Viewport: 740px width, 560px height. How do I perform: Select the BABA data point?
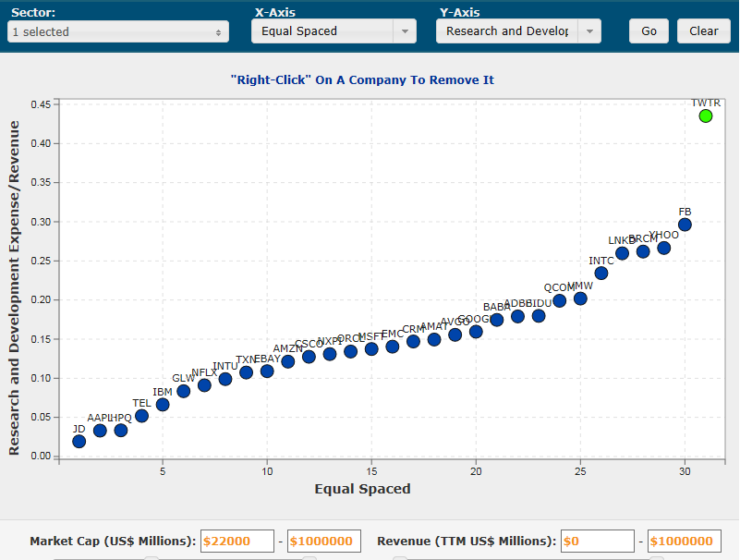[x=496, y=320]
